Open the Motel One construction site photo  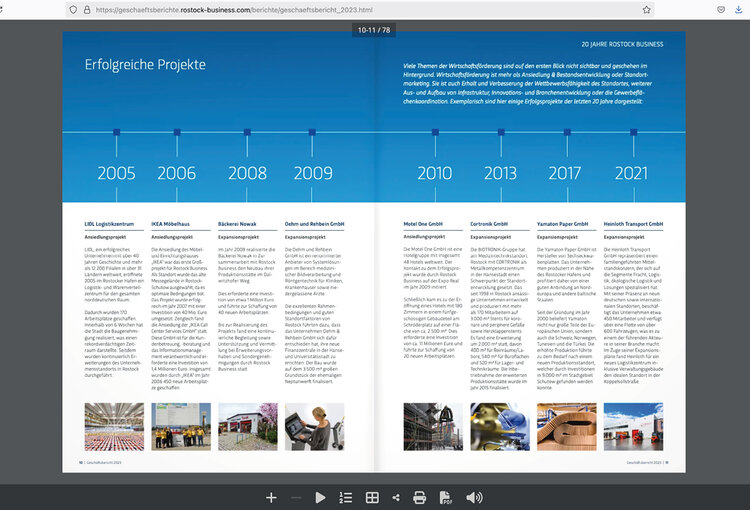click(x=433, y=427)
